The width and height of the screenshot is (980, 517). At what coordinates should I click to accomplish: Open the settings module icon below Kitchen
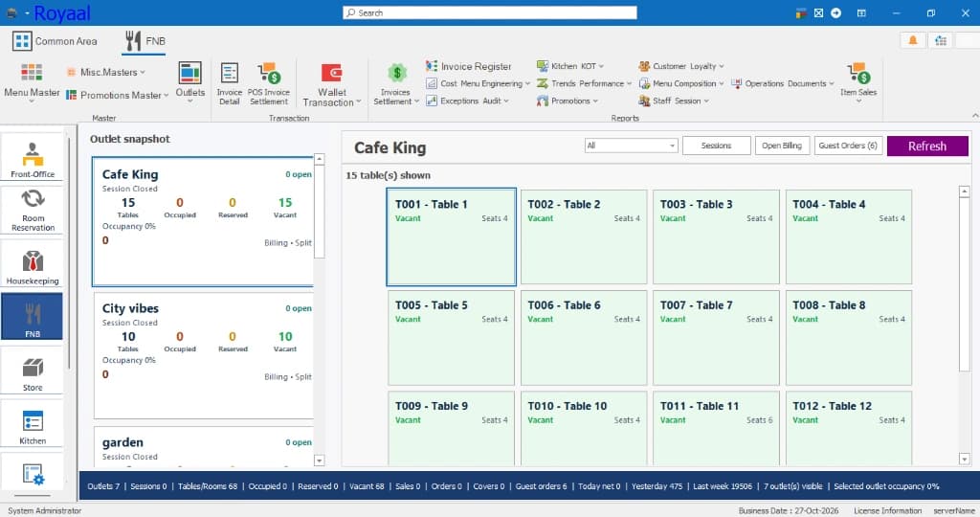click(33, 475)
